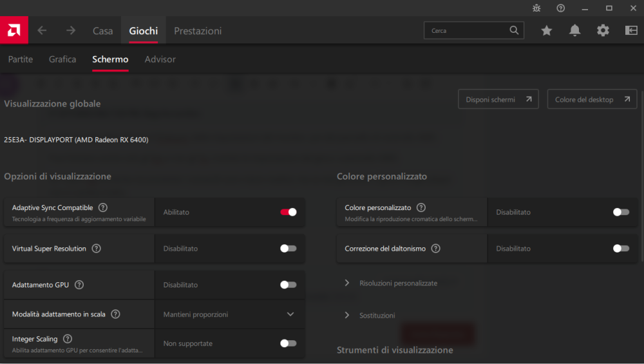
Task: Expand Risoluzioni personalizzate section
Action: pyautogui.click(x=392, y=283)
